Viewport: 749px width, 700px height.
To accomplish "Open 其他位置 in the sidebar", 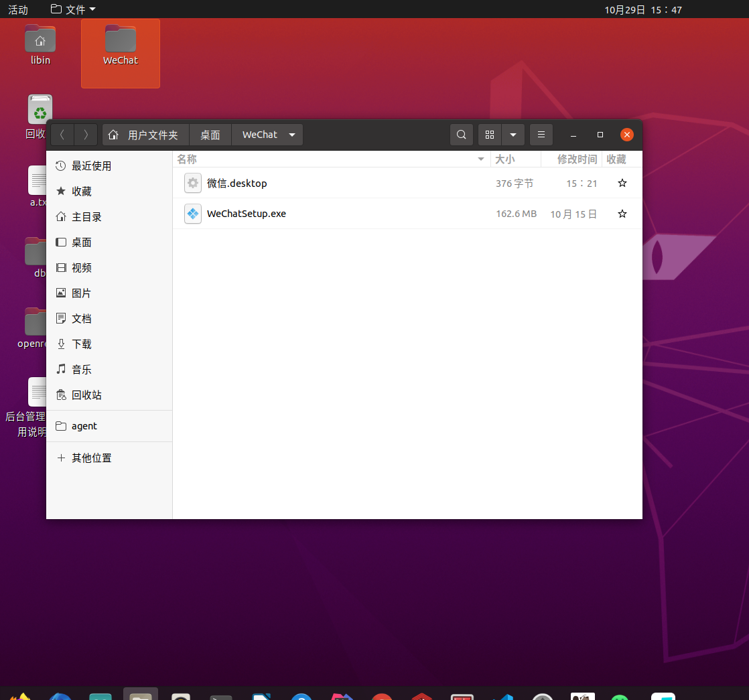I will point(109,458).
